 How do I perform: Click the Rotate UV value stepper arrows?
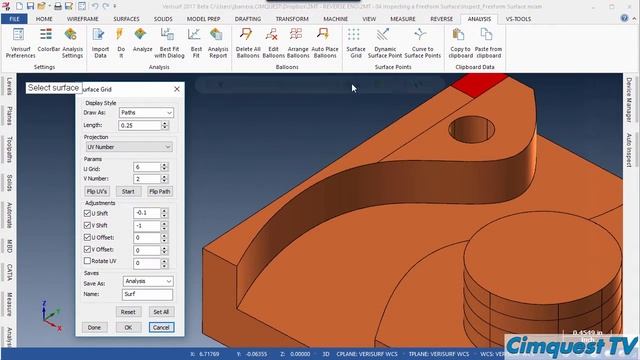click(x=164, y=263)
